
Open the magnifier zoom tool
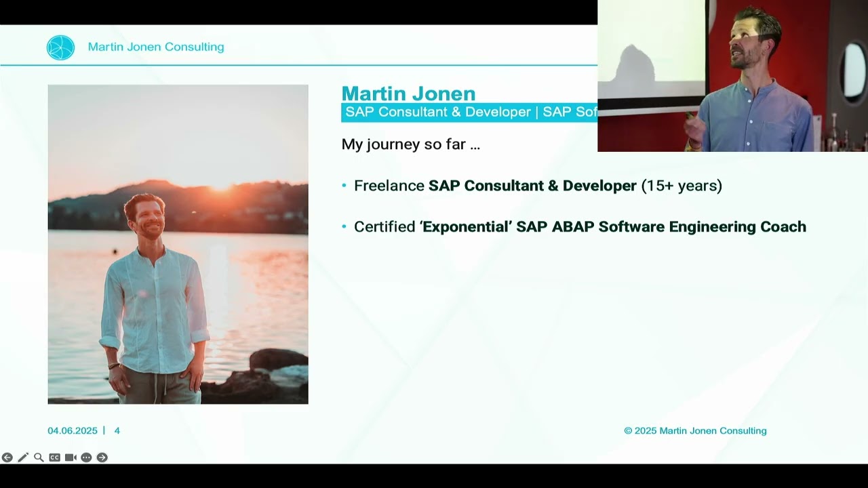[39, 457]
